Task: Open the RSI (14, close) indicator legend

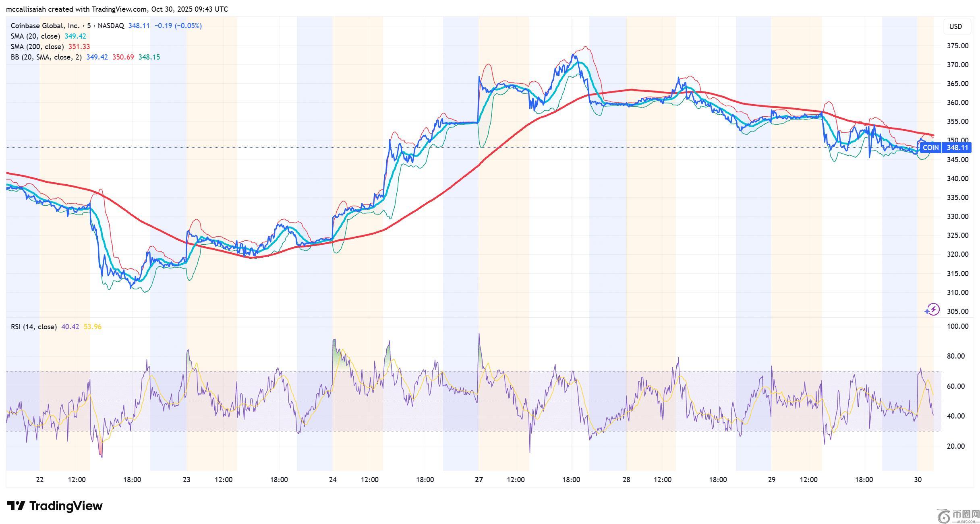Action: pos(33,327)
